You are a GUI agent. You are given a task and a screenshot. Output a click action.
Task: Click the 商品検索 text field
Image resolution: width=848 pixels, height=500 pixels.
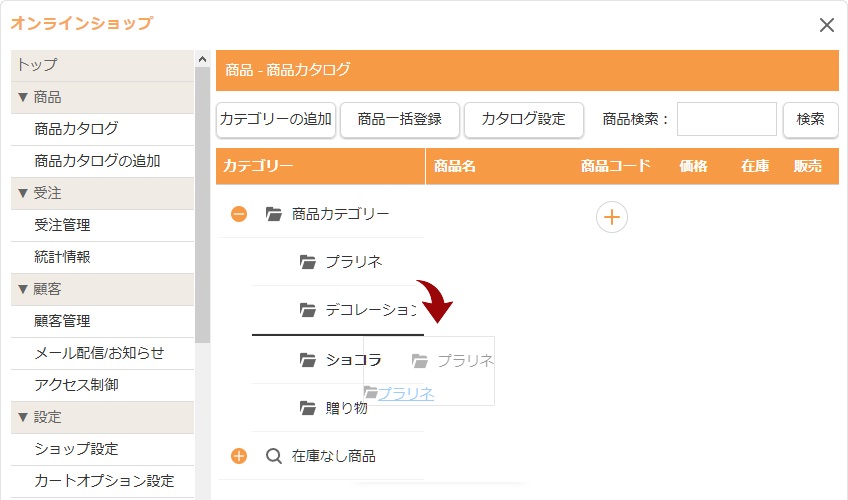[726, 119]
